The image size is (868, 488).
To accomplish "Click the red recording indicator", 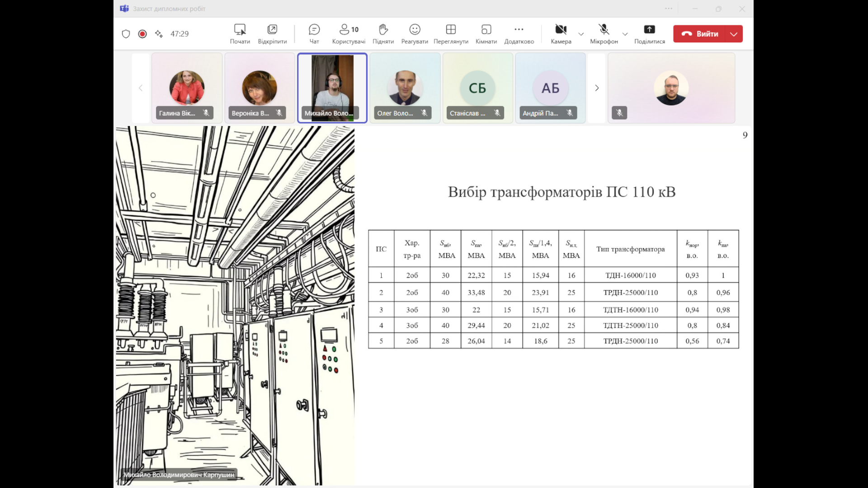I will pos(142,34).
